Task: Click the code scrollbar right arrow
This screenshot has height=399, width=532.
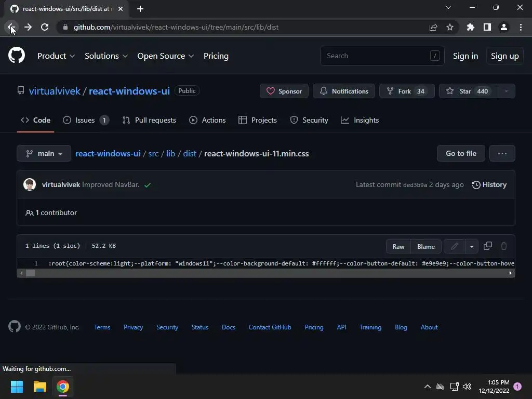Action: coord(510,273)
